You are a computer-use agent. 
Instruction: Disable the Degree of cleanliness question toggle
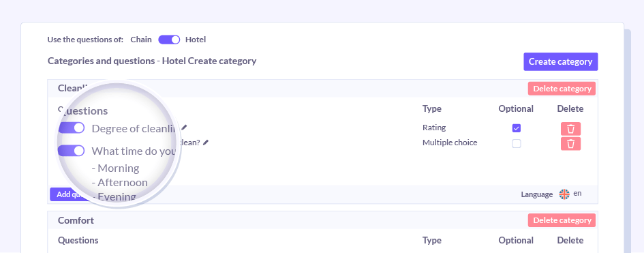pos(72,128)
